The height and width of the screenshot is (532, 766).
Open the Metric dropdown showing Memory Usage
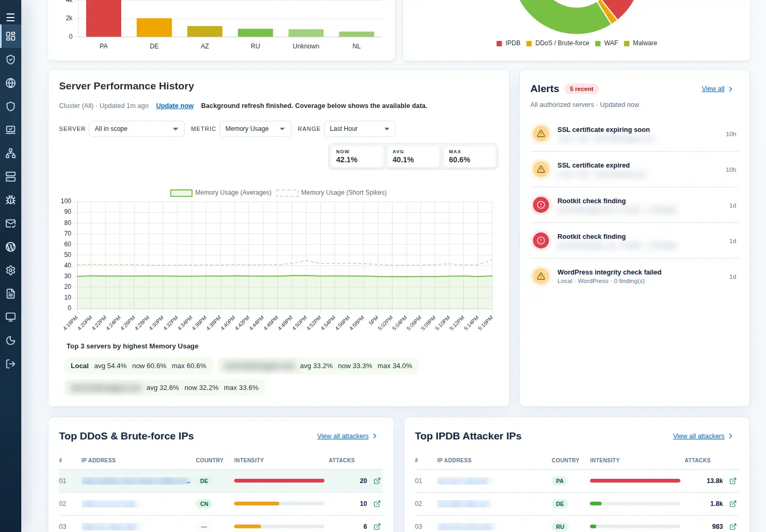255,129
